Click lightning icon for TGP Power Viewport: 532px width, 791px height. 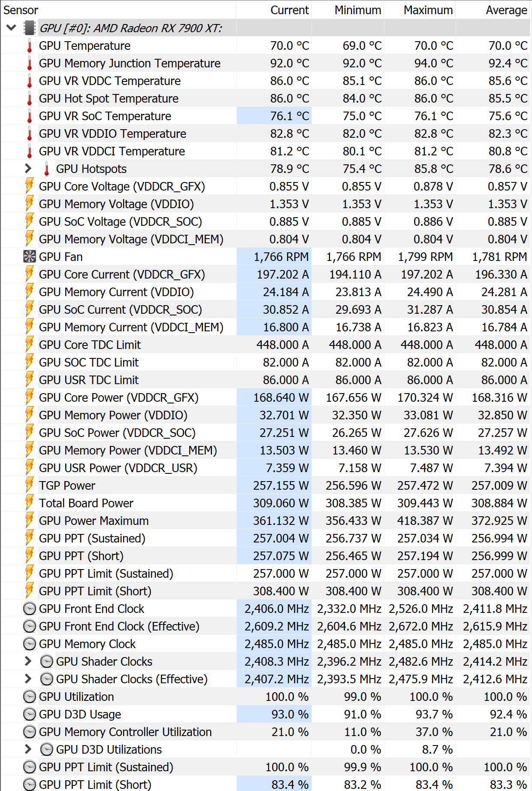pyautogui.click(x=29, y=485)
